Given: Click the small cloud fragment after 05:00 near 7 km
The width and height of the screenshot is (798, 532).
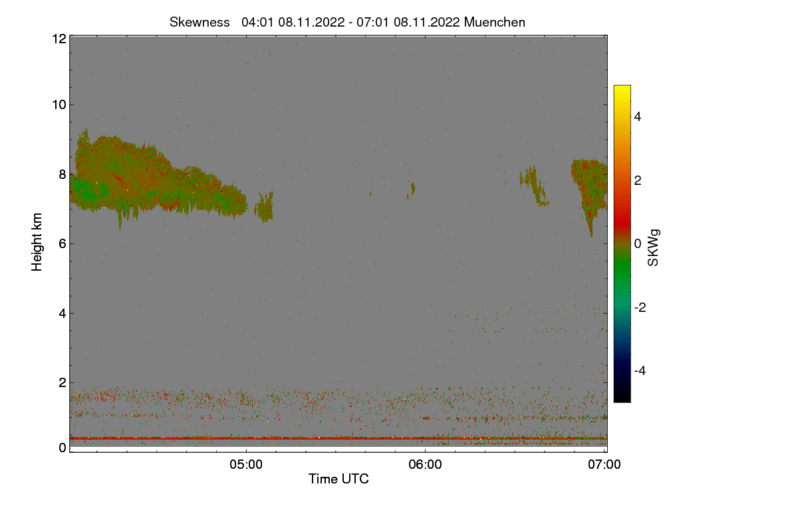Looking at the screenshot, I should tap(264, 207).
